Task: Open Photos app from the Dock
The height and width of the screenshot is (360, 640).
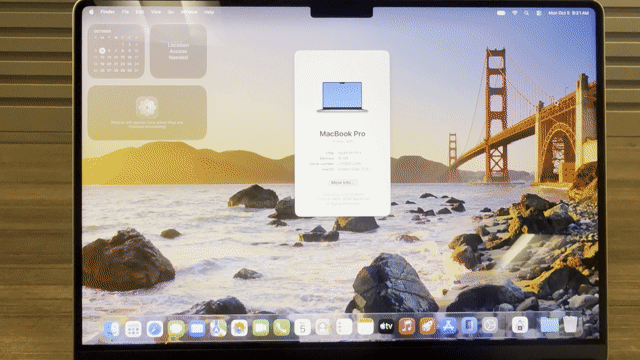Action: tap(239, 328)
